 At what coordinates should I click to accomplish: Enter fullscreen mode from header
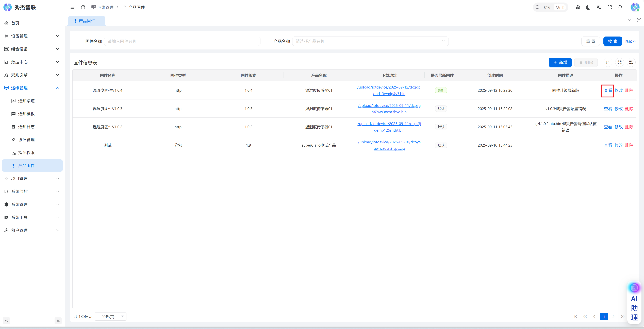pos(609,7)
